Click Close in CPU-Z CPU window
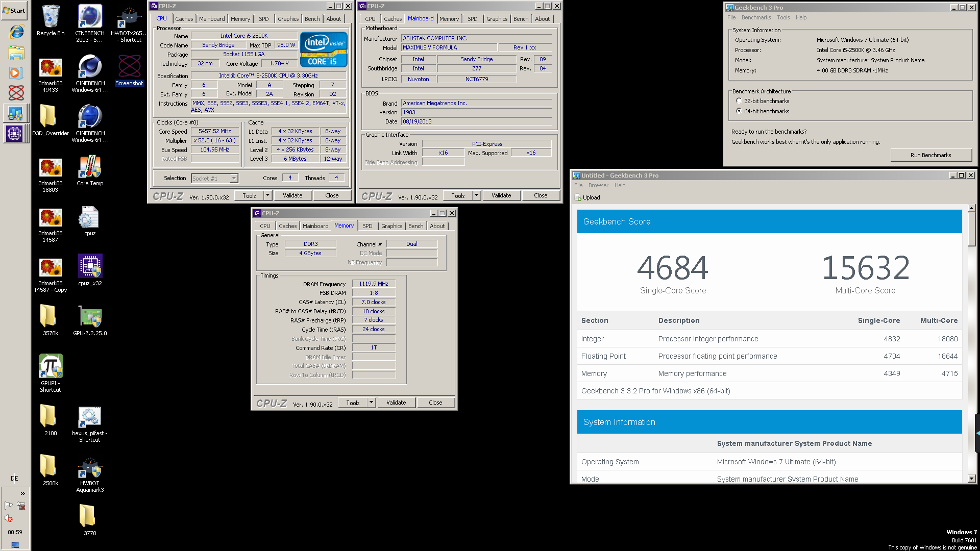This screenshot has width=980, height=551. (x=332, y=195)
